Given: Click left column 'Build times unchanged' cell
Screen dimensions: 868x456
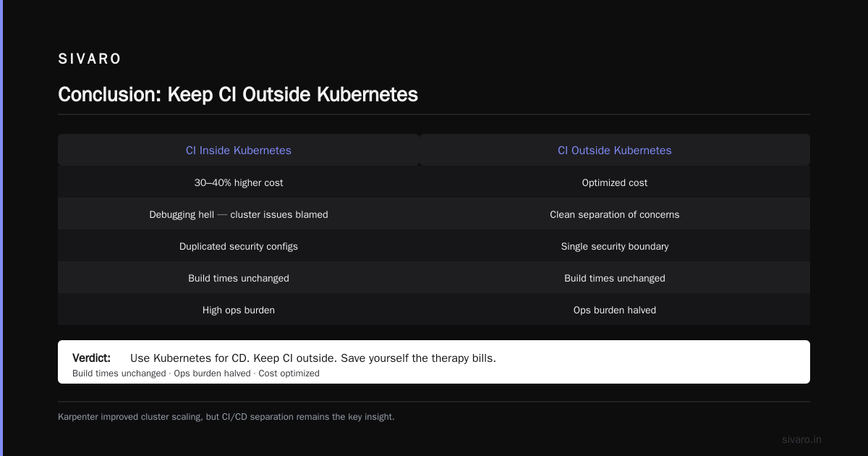Looking at the screenshot, I should tap(239, 278).
